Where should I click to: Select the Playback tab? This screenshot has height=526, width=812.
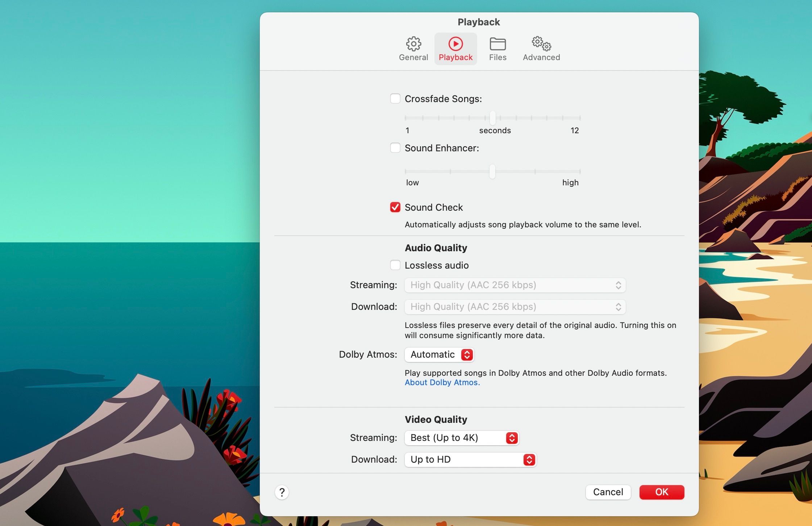coord(455,49)
